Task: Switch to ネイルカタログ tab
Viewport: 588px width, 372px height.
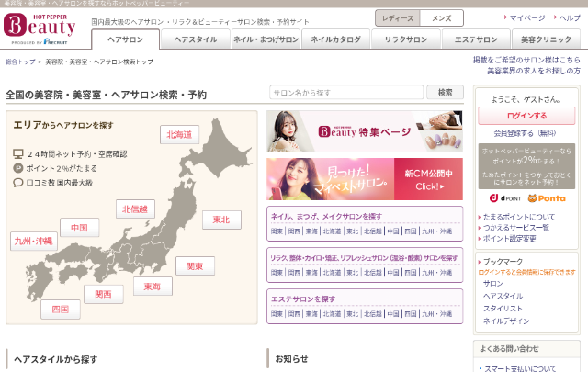Action: (335, 39)
